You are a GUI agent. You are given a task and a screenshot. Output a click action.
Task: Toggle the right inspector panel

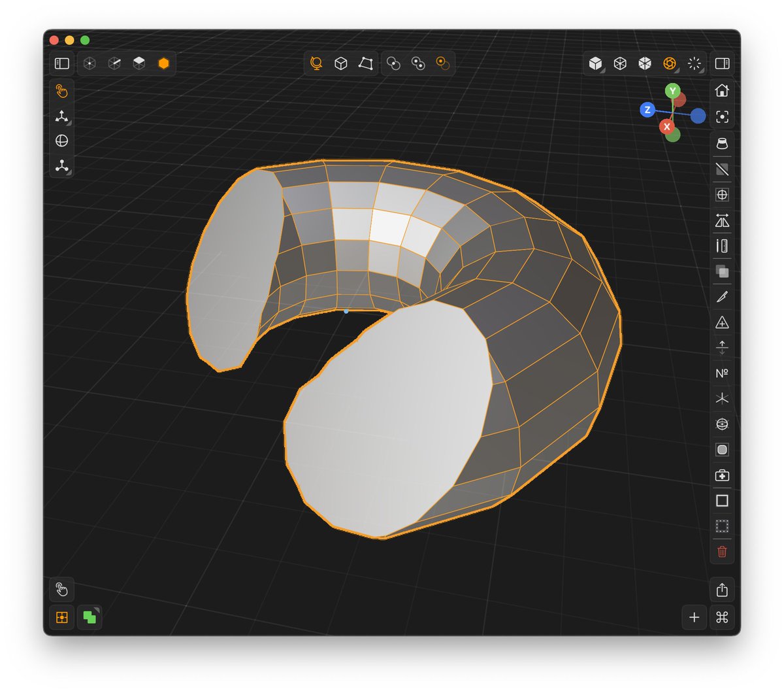722,63
